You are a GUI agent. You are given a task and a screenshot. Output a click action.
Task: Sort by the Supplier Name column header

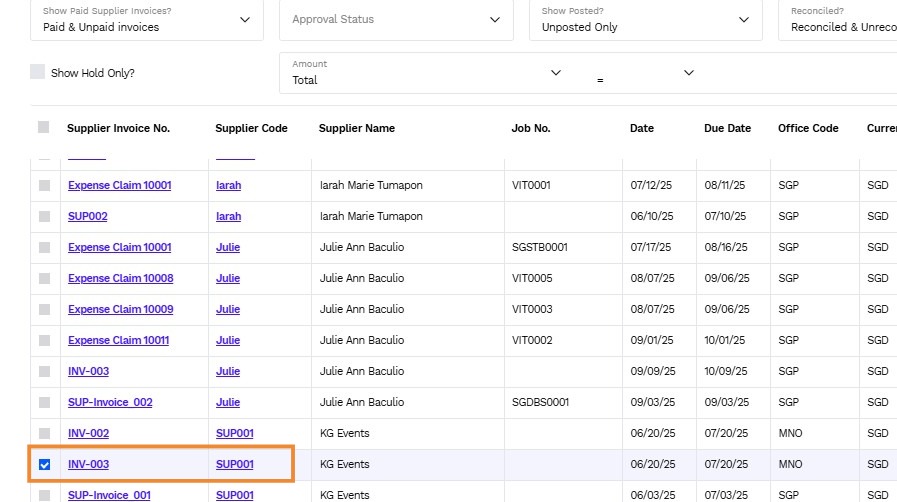point(356,128)
